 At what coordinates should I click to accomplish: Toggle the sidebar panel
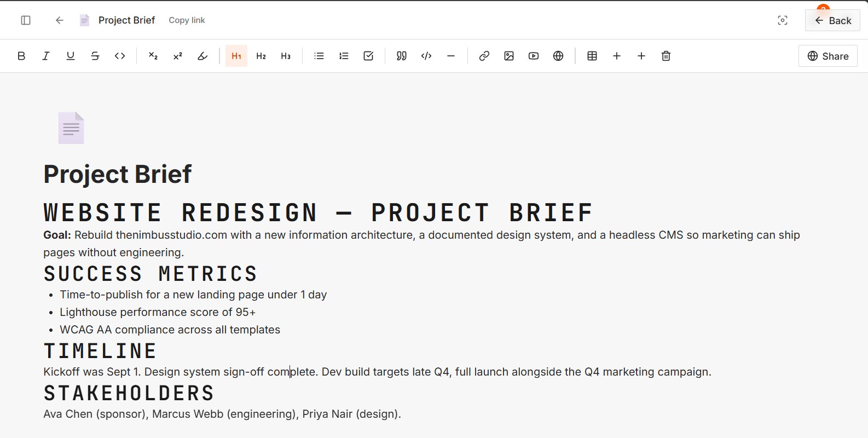coord(26,20)
